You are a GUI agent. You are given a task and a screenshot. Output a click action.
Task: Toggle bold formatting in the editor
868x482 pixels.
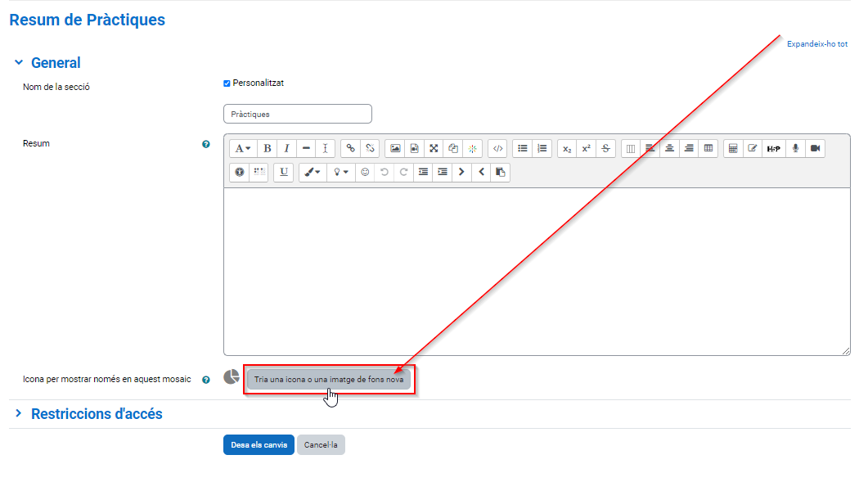coord(267,148)
